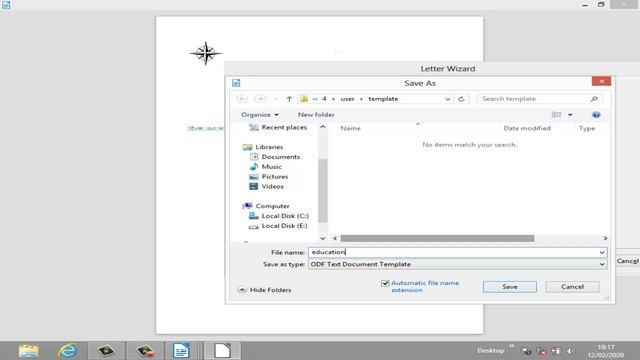Viewport: 640px width, 360px height.
Task: Change the view layout icon
Action: pyautogui.click(x=557, y=115)
